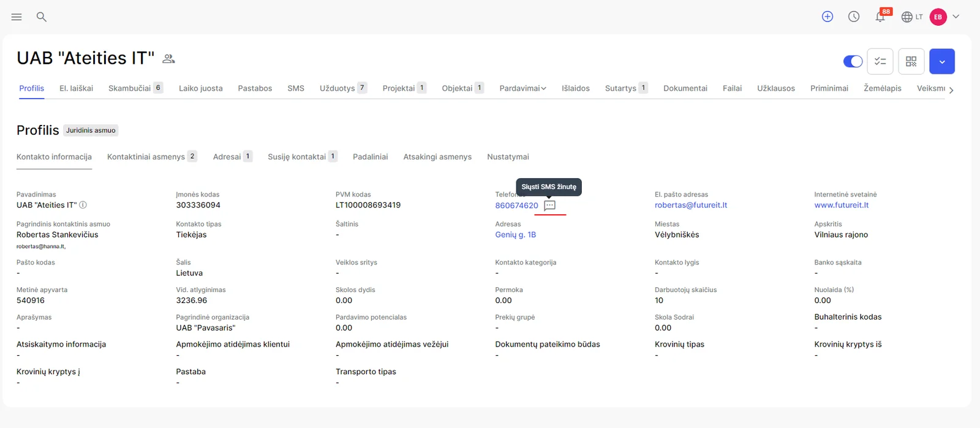The height and width of the screenshot is (428, 980).
Task: Expand the user account chevron
Action: 956,17
